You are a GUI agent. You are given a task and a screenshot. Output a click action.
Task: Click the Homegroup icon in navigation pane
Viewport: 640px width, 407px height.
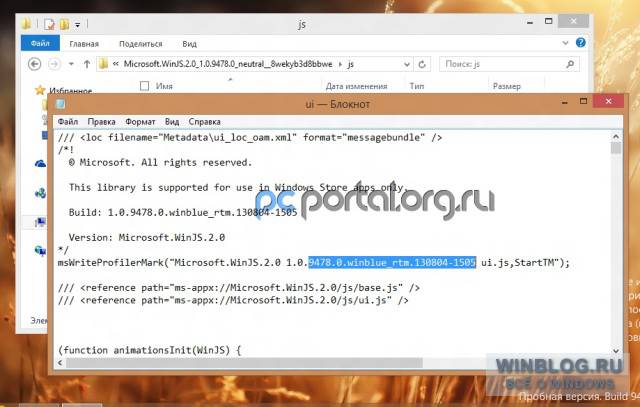point(40,193)
